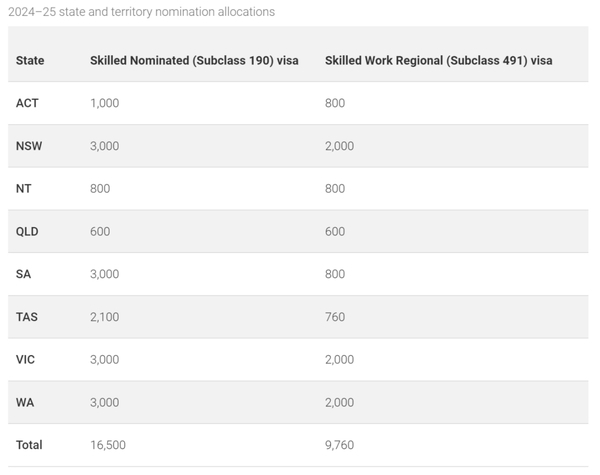Viewport: 600px width, 475px height.
Task: Click the NSW row label
Action: [x=29, y=146]
